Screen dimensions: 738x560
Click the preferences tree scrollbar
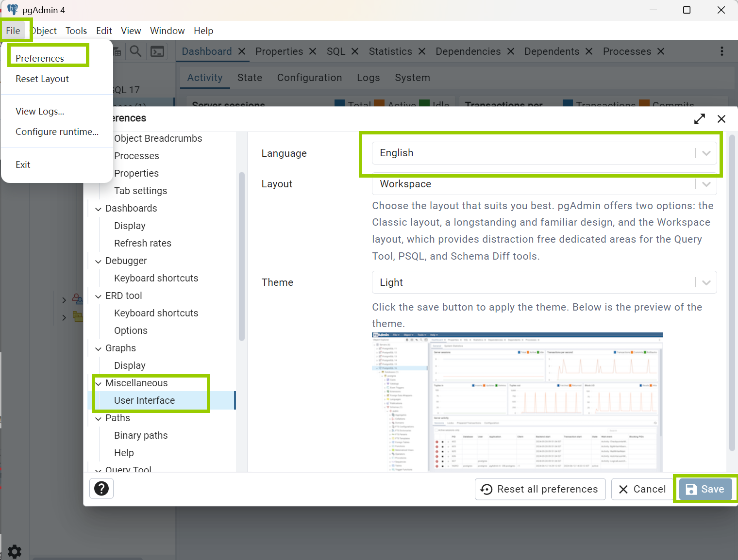(x=241, y=257)
